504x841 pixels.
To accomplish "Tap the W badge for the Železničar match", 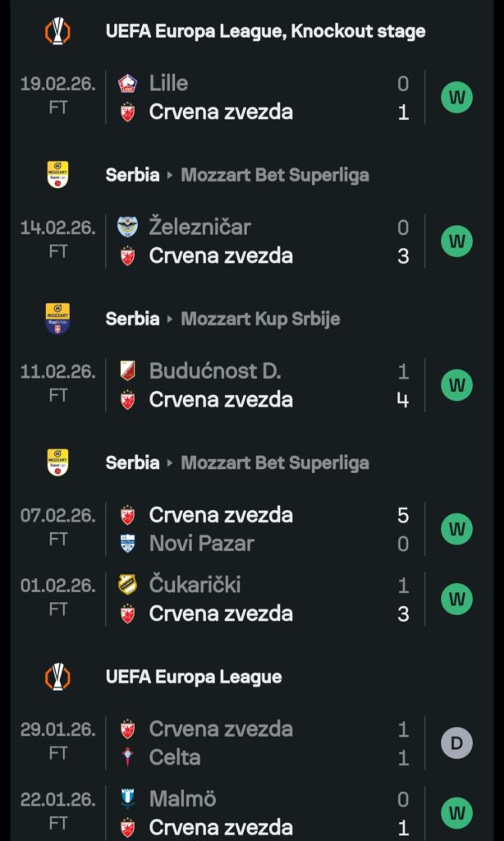I will (457, 241).
